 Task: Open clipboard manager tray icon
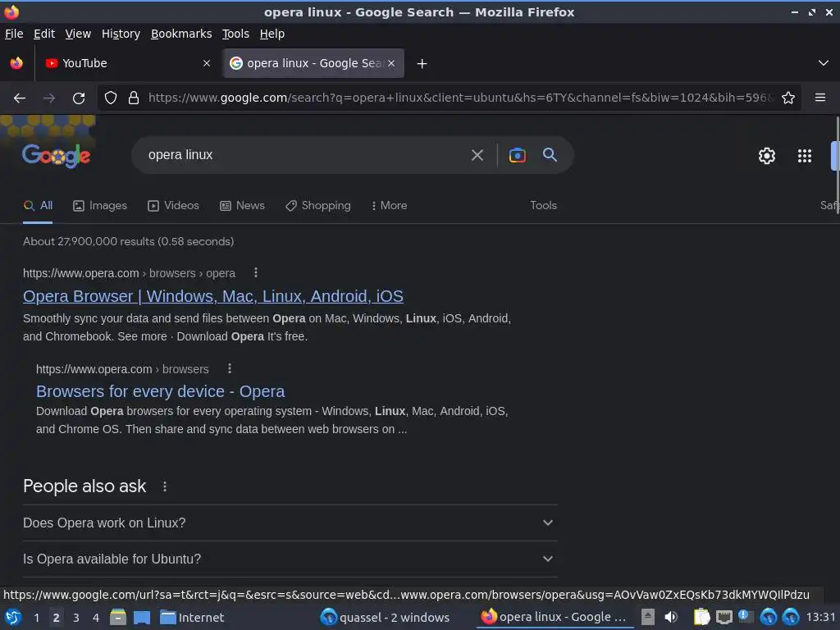(x=701, y=618)
